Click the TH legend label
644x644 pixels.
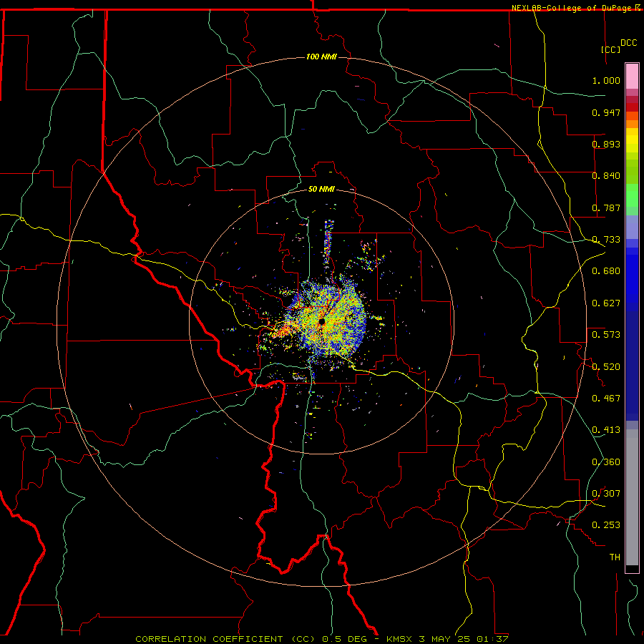(615, 557)
